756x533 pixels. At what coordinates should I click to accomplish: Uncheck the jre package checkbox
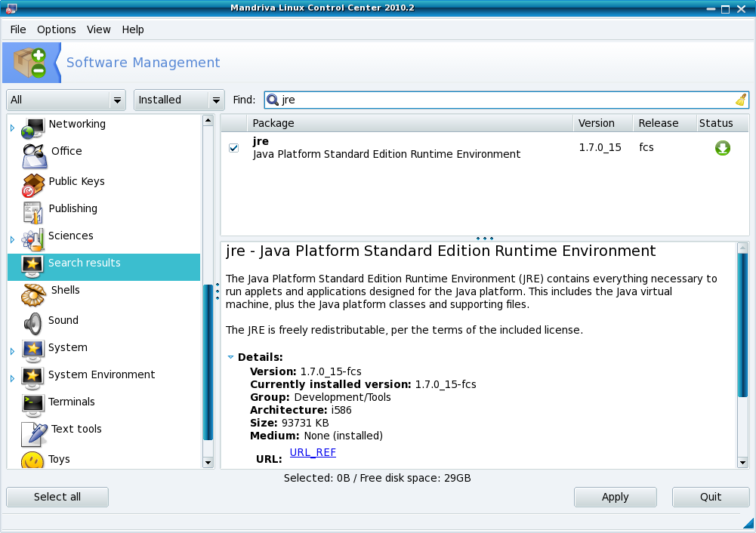pos(234,148)
